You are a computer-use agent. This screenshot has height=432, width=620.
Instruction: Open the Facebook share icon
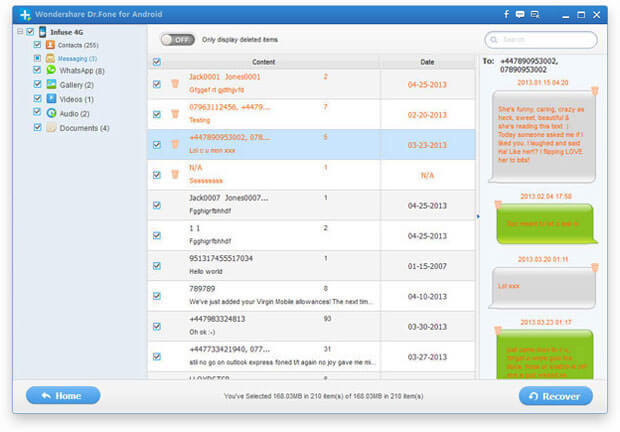pos(506,14)
